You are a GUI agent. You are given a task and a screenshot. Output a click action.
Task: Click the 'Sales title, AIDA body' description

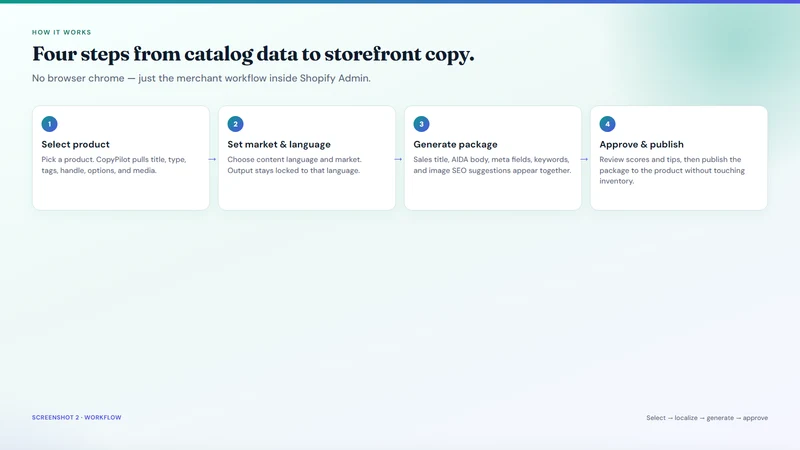tap(492, 165)
